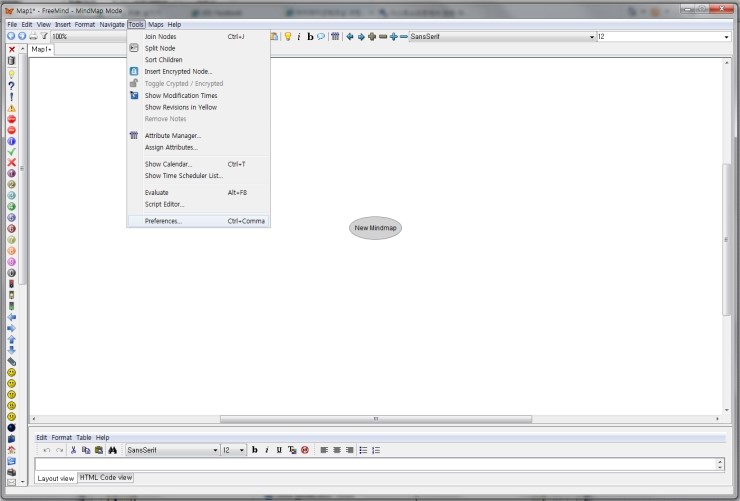Click the question mark icon in left sidebar

coord(11,85)
